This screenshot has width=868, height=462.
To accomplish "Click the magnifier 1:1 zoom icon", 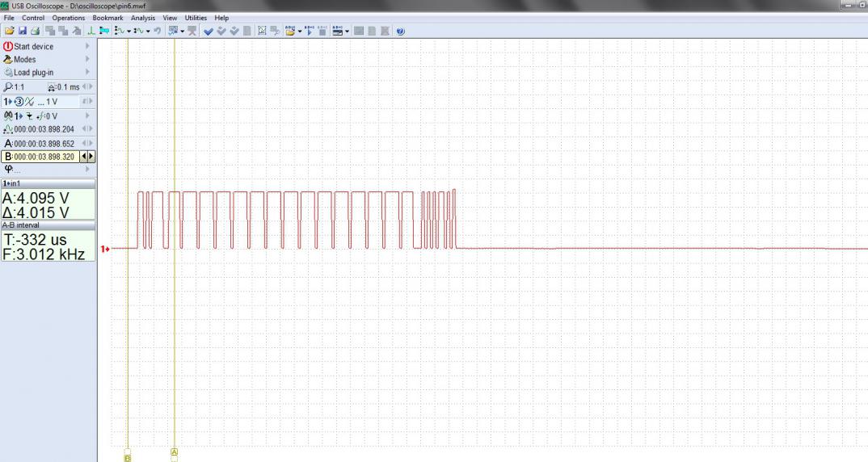I will click(8, 87).
